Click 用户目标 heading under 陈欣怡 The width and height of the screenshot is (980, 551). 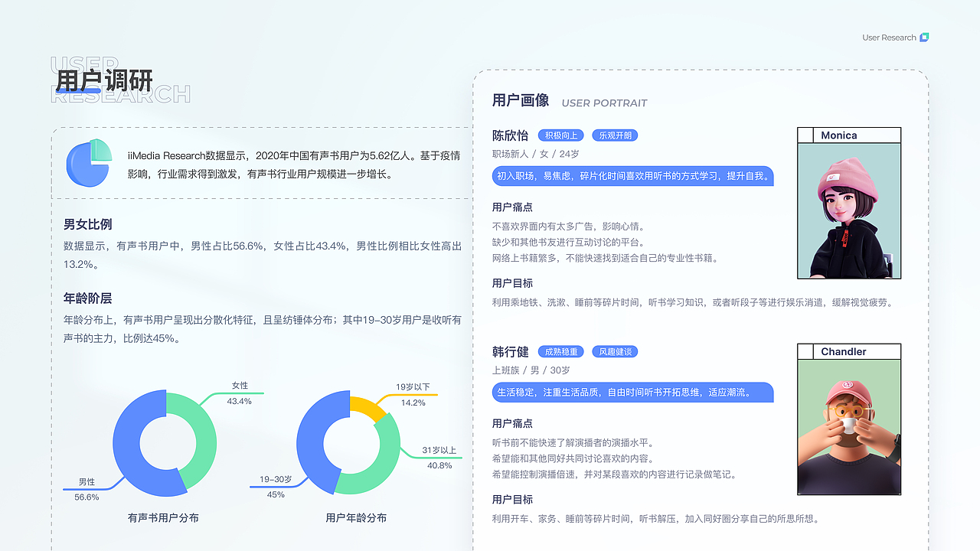[513, 283]
